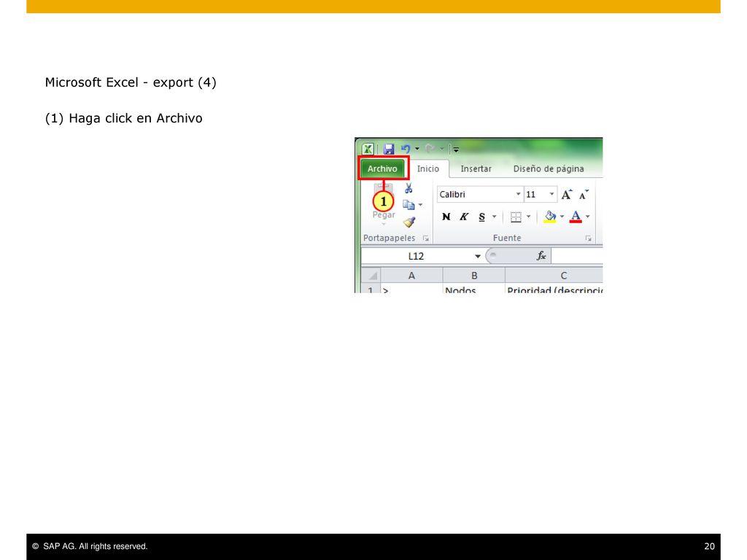Click the Select All corner triangle
The width and height of the screenshot is (747, 560).
pos(371,275)
